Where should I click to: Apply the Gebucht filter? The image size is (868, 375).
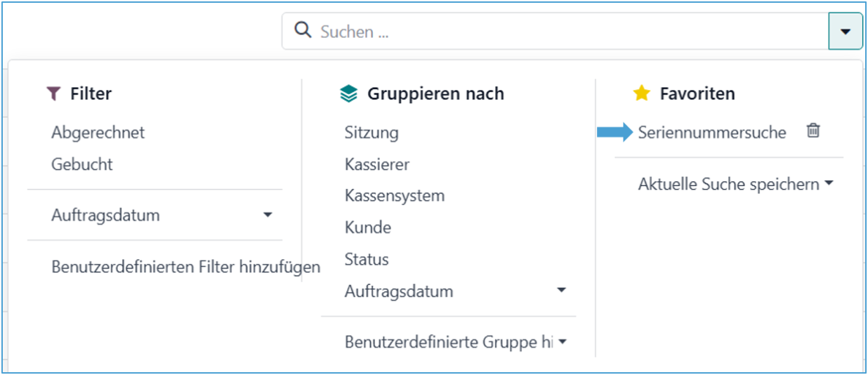82,164
